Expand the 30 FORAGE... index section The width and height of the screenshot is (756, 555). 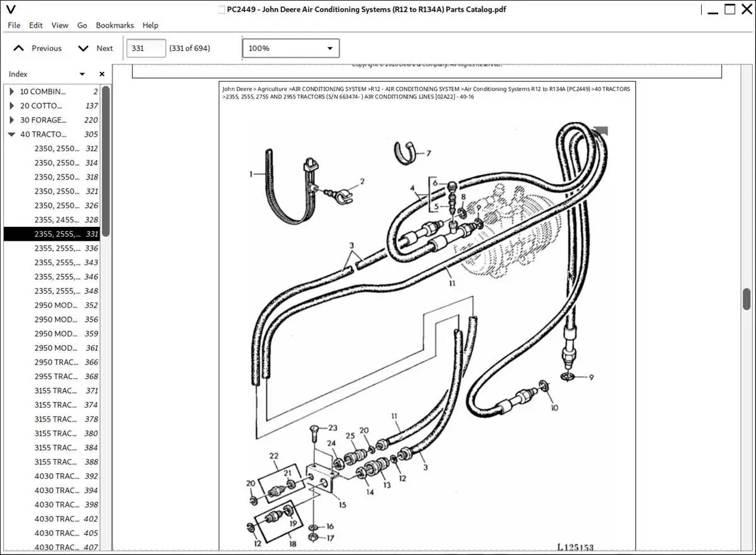point(11,120)
